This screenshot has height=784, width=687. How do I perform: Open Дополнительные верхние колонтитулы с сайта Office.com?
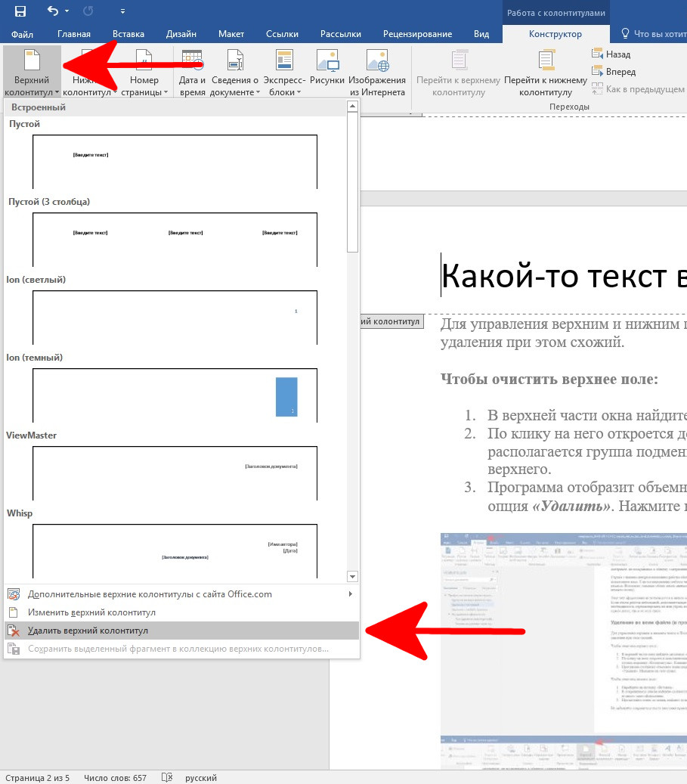pyautogui.click(x=181, y=594)
